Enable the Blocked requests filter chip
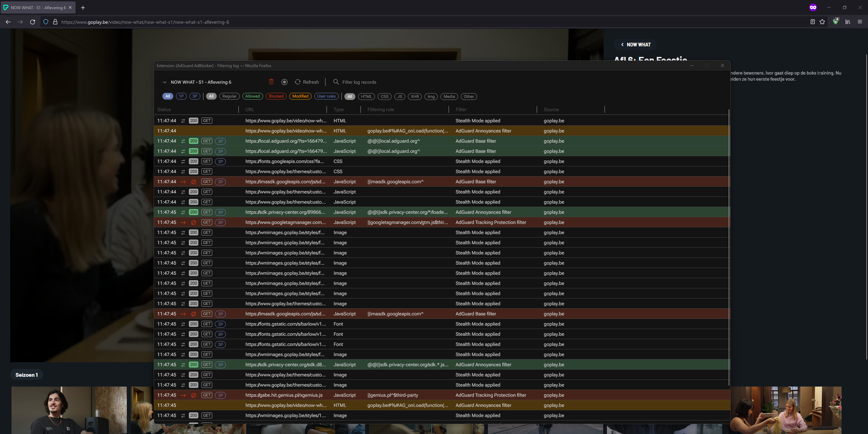Viewport: 868px width, 434px height. pyautogui.click(x=276, y=96)
